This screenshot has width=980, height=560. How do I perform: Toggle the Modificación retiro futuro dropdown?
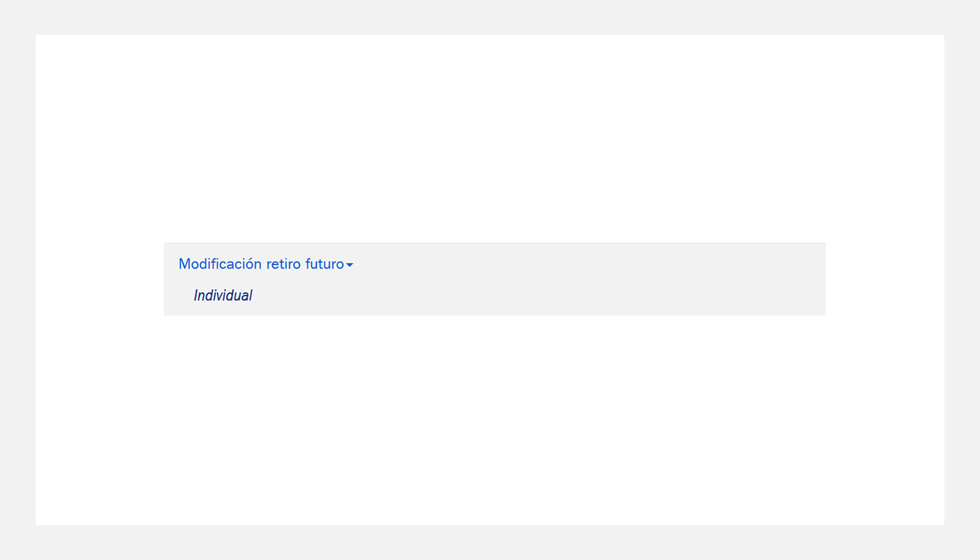(266, 265)
